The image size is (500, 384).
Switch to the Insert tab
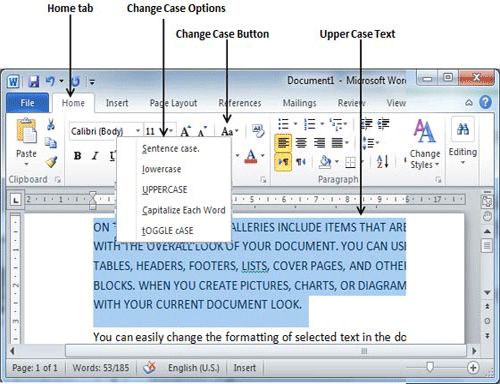click(117, 103)
